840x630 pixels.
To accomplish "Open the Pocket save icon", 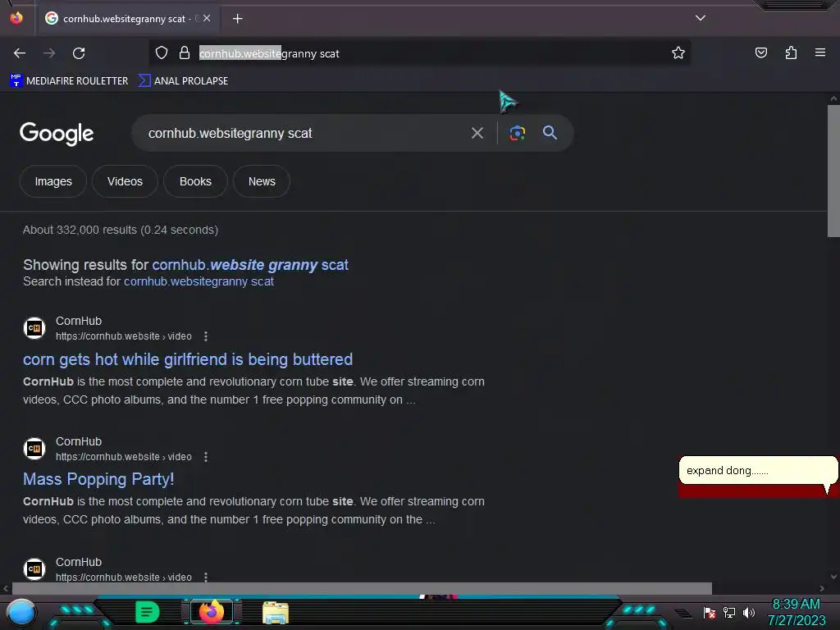I will (761, 52).
